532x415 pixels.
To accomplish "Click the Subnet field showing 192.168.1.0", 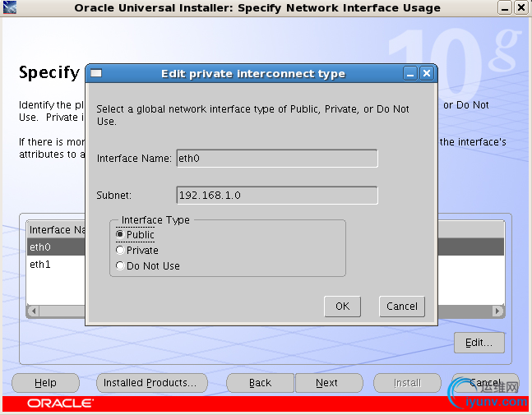I will click(x=277, y=196).
